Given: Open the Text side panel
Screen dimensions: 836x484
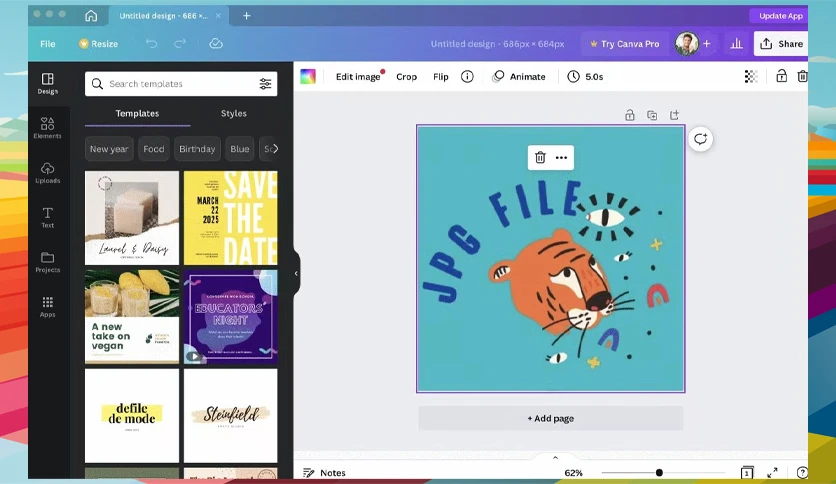Looking at the screenshot, I should (x=47, y=217).
